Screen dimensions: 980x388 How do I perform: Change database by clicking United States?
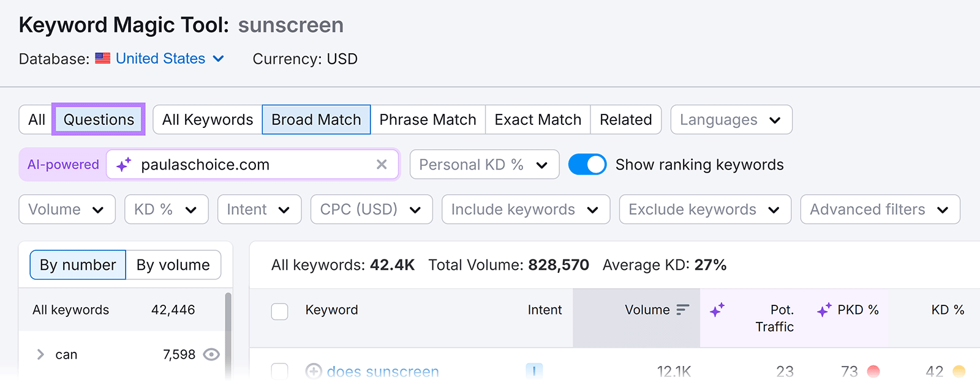point(160,59)
